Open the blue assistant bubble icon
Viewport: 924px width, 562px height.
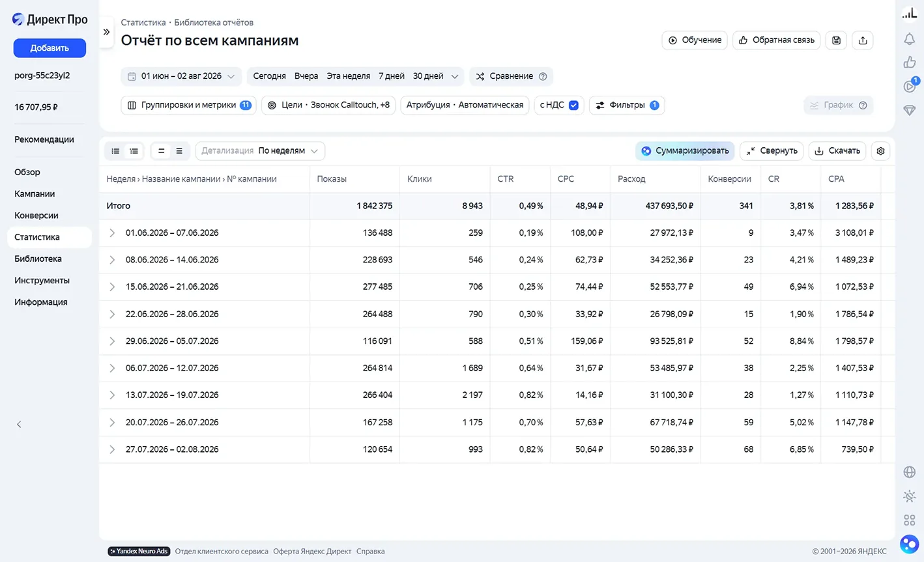[910, 544]
